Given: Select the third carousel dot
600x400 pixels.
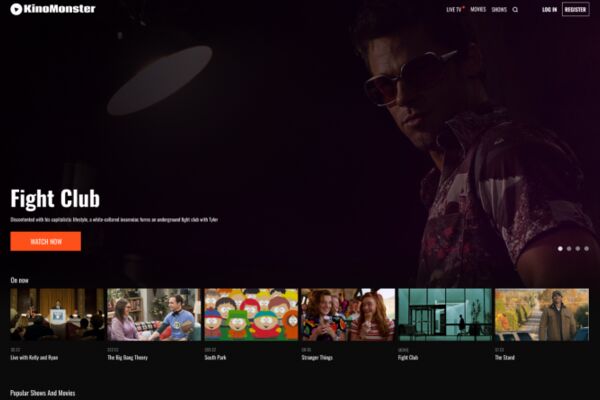Looking at the screenshot, I should (x=578, y=249).
